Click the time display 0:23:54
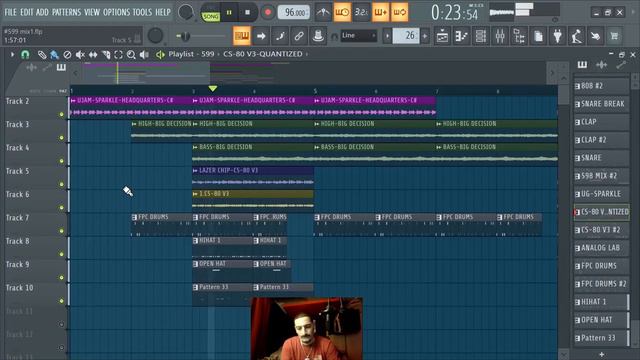This screenshot has width=640, height=360. 455,13
